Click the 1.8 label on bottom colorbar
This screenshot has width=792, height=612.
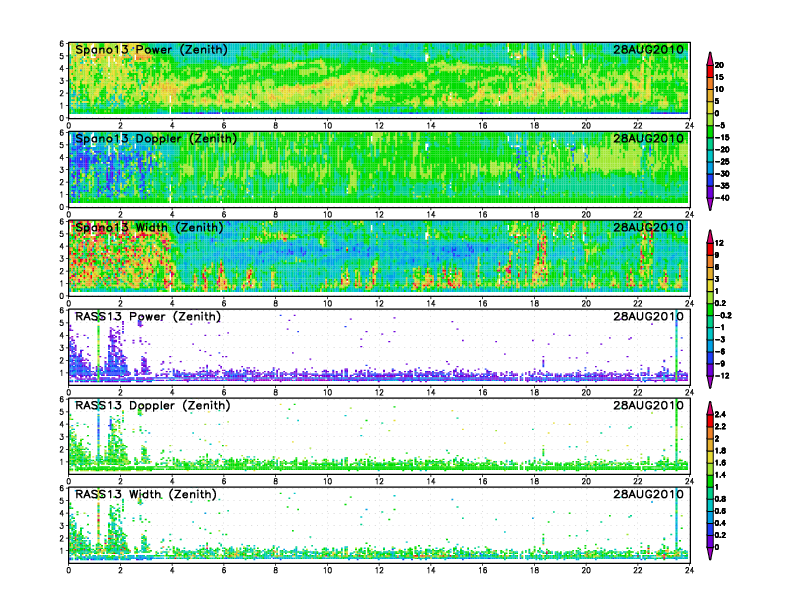721,450
